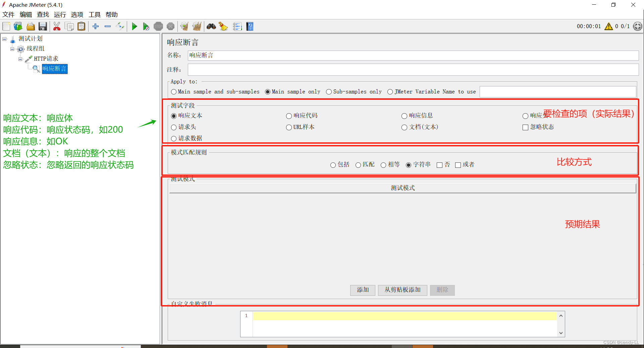
Task: Open JMeter Help with question mark icon
Action: [250, 26]
